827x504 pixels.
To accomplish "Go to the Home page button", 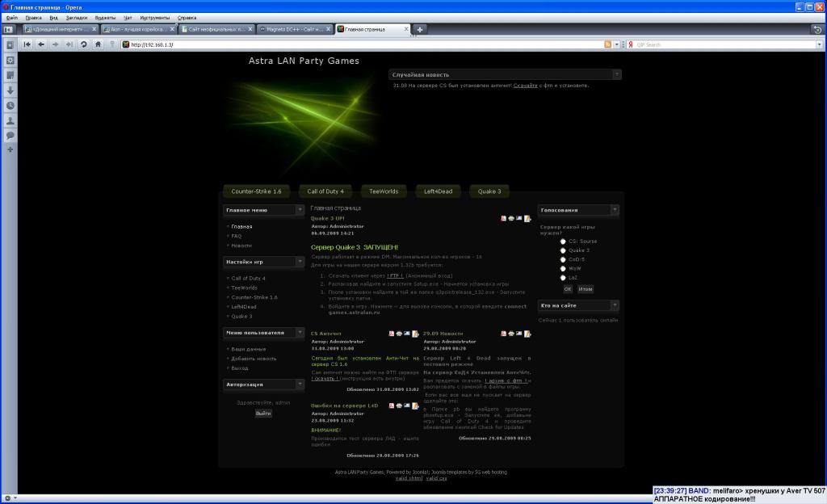I will (x=98, y=44).
